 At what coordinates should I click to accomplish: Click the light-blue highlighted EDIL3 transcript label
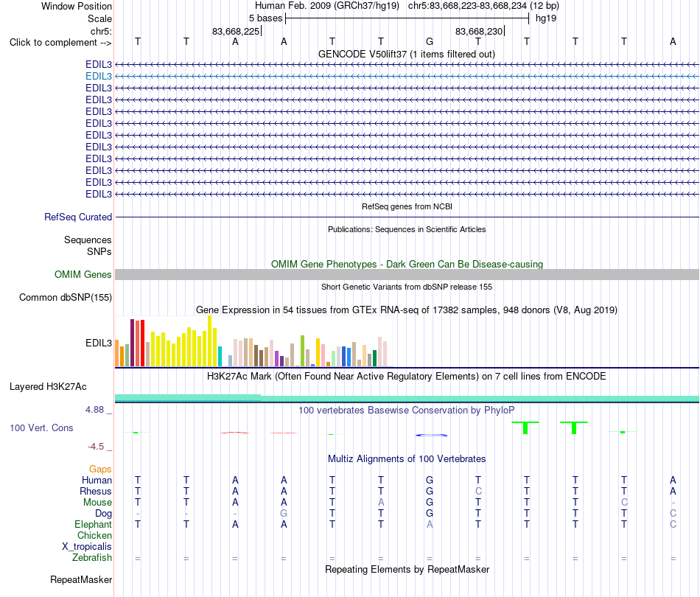point(99,77)
